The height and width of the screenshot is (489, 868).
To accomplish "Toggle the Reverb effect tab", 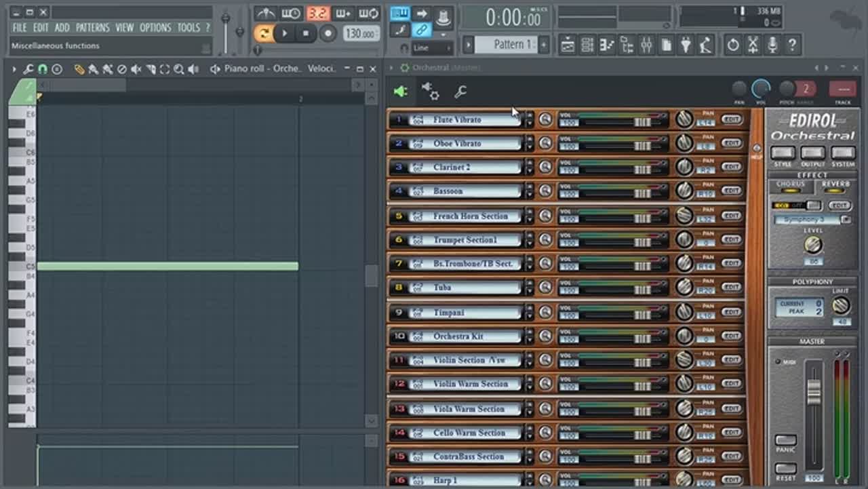I will click(x=835, y=185).
